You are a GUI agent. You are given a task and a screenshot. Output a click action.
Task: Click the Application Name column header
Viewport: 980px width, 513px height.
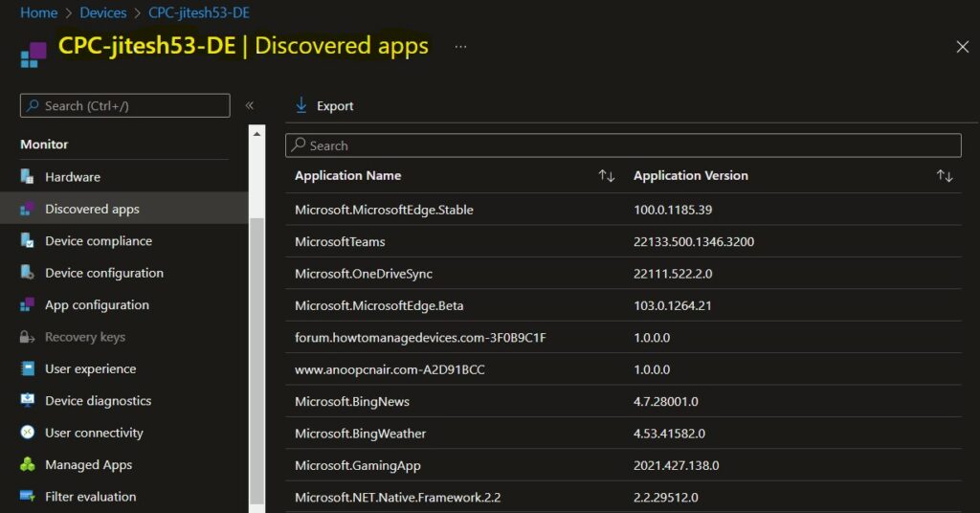348,175
